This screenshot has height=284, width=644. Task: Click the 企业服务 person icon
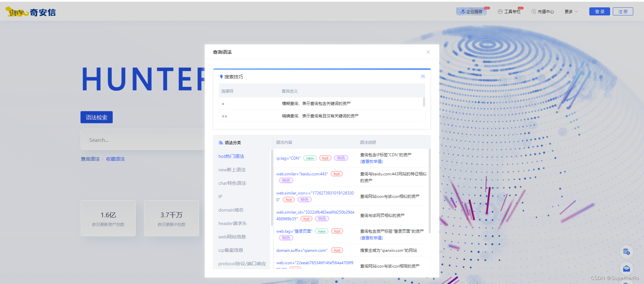click(463, 11)
